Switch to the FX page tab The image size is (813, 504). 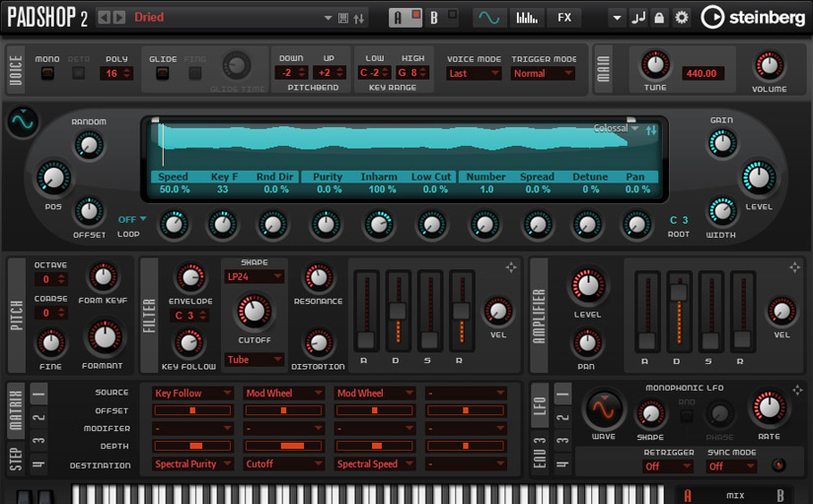[x=564, y=18]
